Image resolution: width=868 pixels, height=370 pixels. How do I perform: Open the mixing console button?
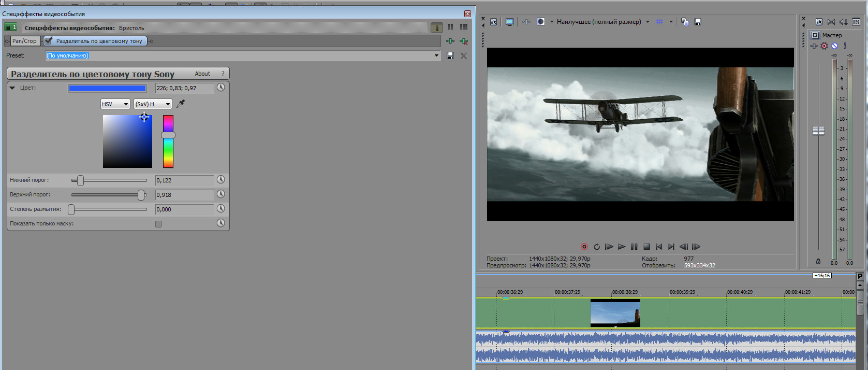coord(856,22)
